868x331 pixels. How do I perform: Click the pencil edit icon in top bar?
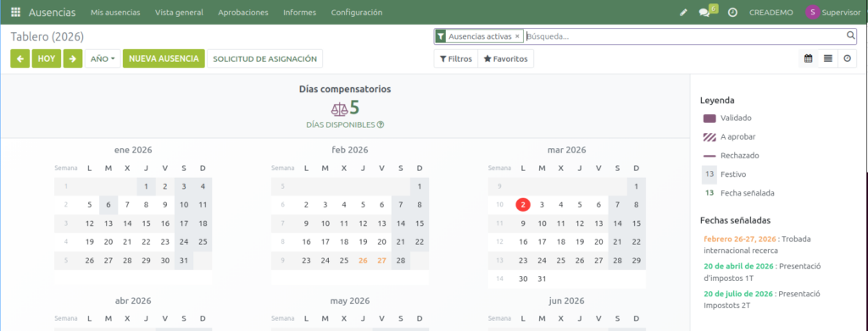pos(683,12)
